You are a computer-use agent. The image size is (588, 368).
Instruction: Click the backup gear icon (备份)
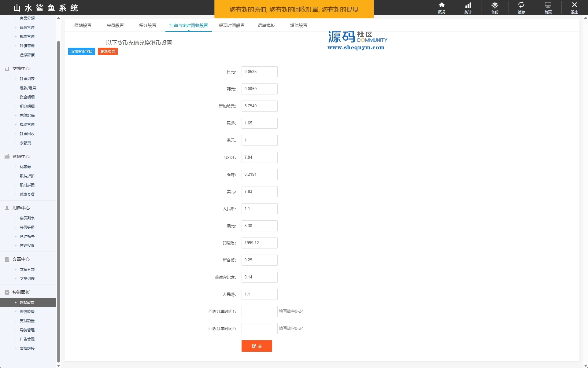point(495,6)
